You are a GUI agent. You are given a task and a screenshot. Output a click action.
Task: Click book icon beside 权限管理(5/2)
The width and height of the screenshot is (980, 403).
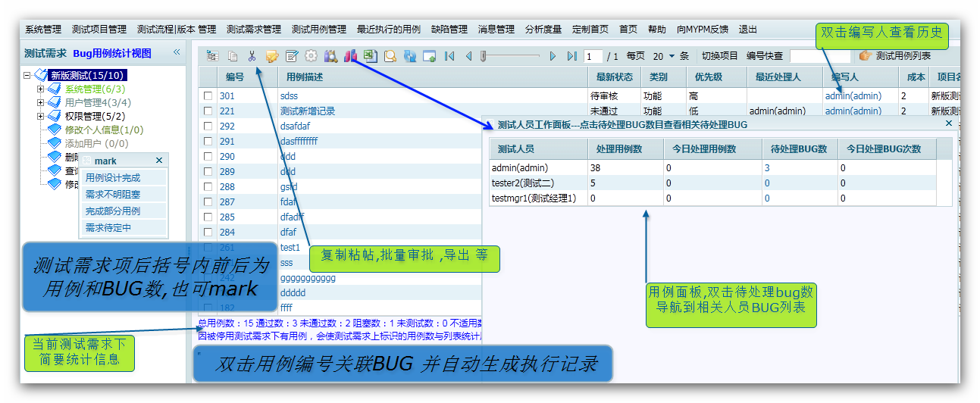click(x=55, y=117)
